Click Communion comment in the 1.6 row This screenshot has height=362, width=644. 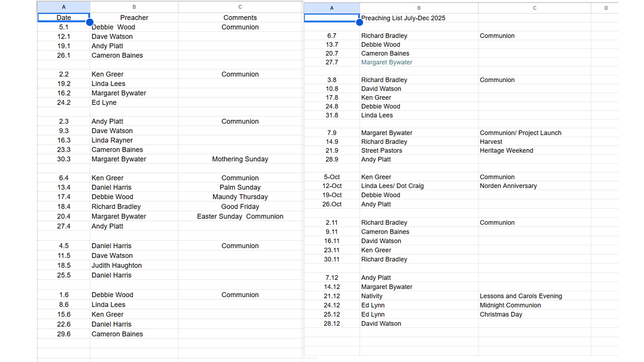[240, 295]
